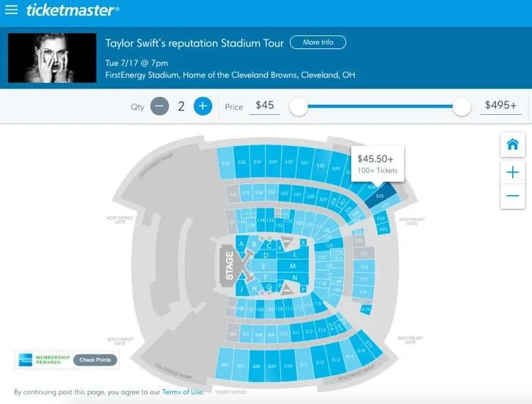Click the American Express Membership Rewards logo
This screenshot has height=404, width=532.
(45, 359)
